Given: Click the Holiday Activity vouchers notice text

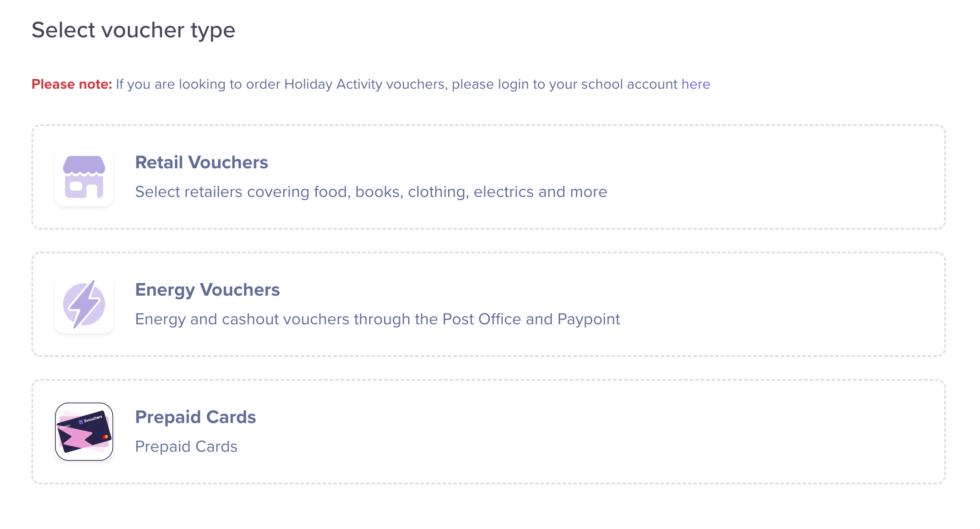Looking at the screenshot, I should [x=395, y=84].
